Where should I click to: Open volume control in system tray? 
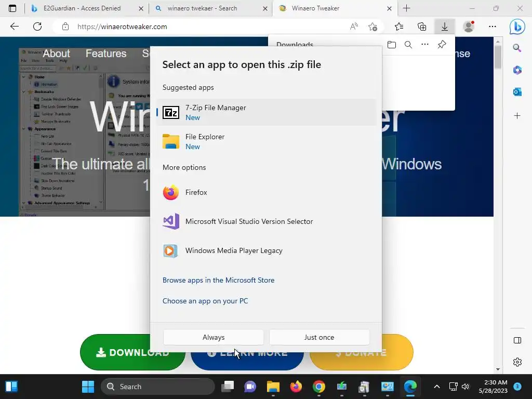pyautogui.click(x=465, y=387)
